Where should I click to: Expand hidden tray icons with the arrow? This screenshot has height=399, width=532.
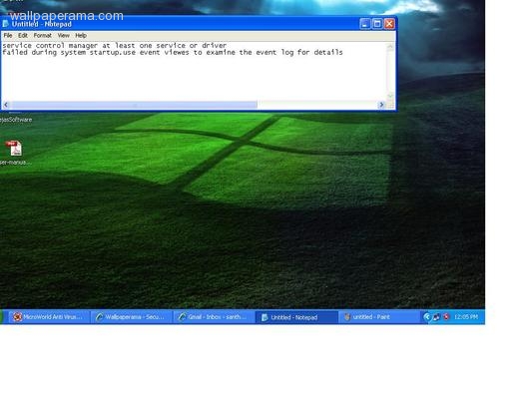[x=427, y=317]
